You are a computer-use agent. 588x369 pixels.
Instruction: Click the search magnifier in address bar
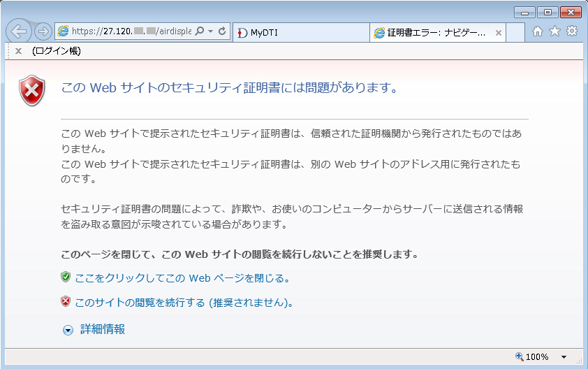pos(199,31)
